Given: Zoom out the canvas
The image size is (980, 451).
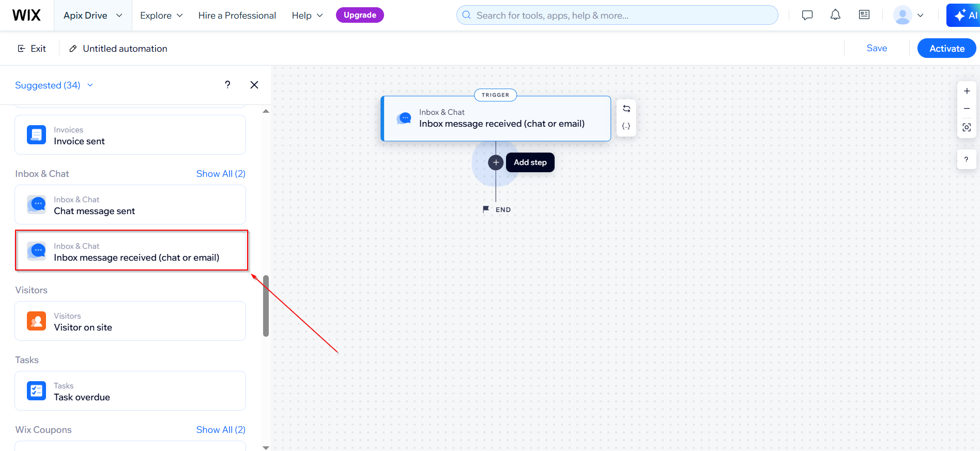Looking at the screenshot, I should click(x=967, y=109).
